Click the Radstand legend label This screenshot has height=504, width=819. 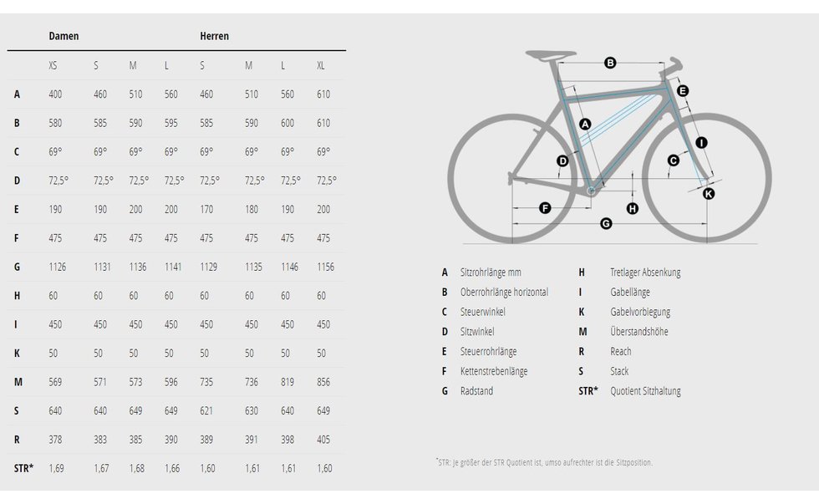476,390
